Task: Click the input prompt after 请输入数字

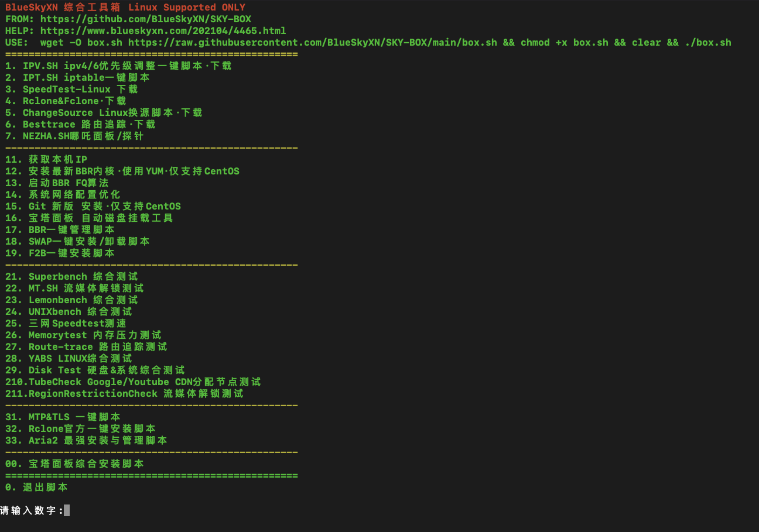Action: coord(67,511)
